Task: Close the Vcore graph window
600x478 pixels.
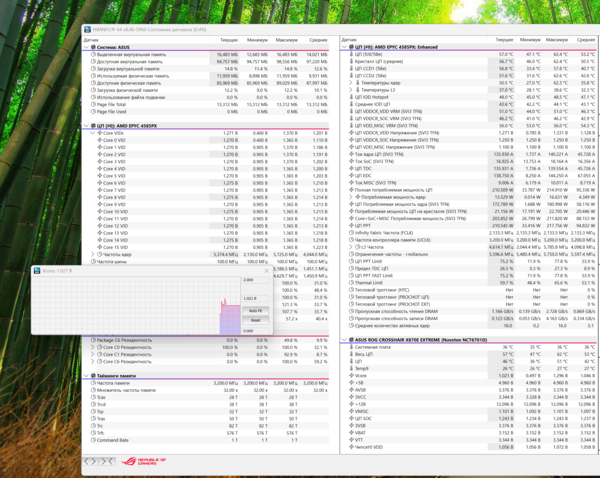Action: pyautogui.click(x=267, y=271)
